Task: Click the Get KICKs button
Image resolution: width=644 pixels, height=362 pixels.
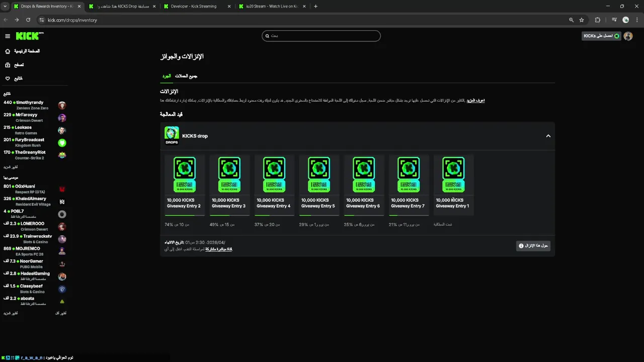Action: [x=601, y=36]
